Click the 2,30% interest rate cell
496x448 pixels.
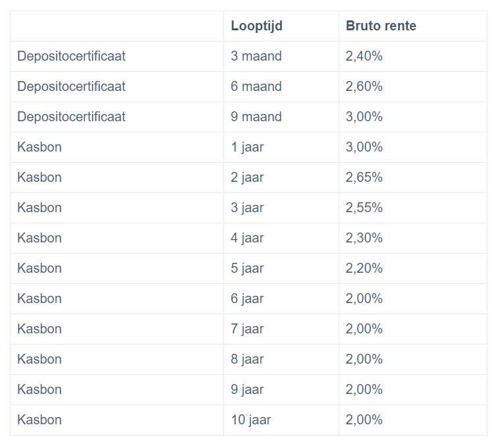pyautogui.click(x=364, y=238)
